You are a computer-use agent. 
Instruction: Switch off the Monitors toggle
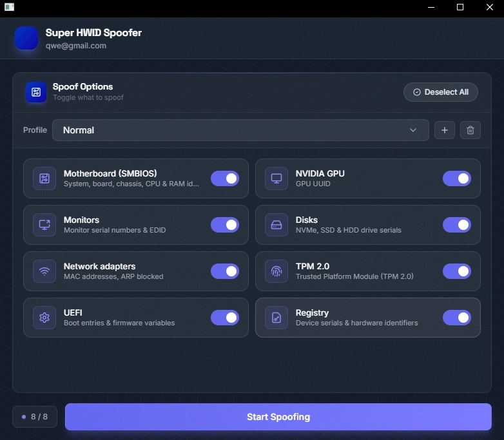pyautogui.click(x=225, y=225)
